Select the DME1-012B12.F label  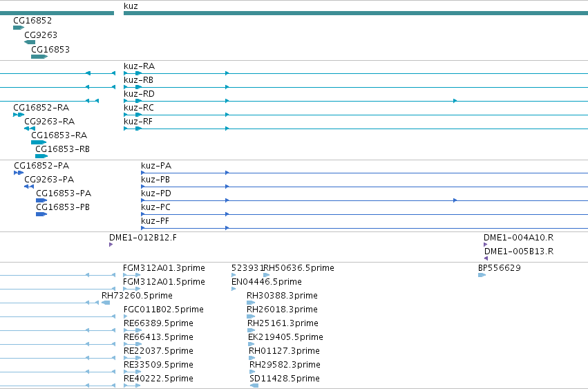click(x=143, y=238)
